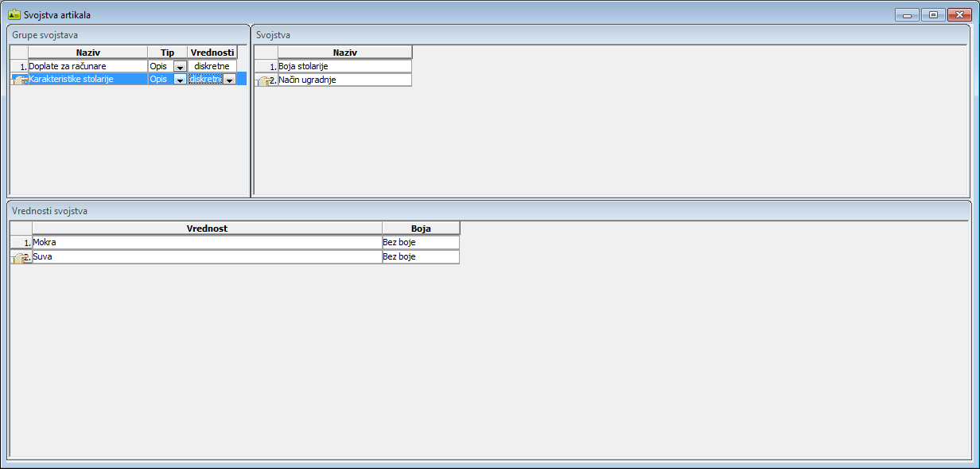
Task: Open Tip dropdown for Doplate za računare
Action: 180,67
